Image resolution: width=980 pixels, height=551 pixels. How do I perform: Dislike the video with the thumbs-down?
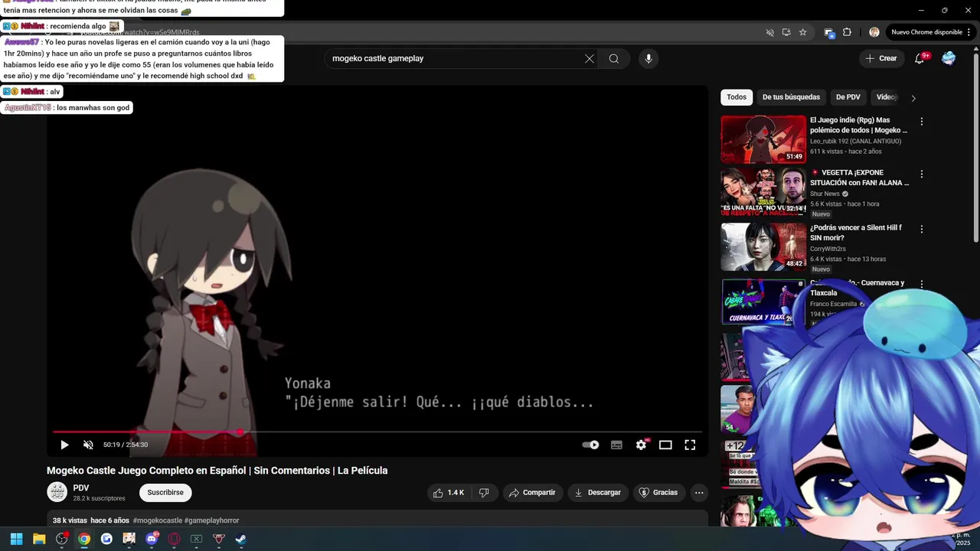click(x=484, y=492)
